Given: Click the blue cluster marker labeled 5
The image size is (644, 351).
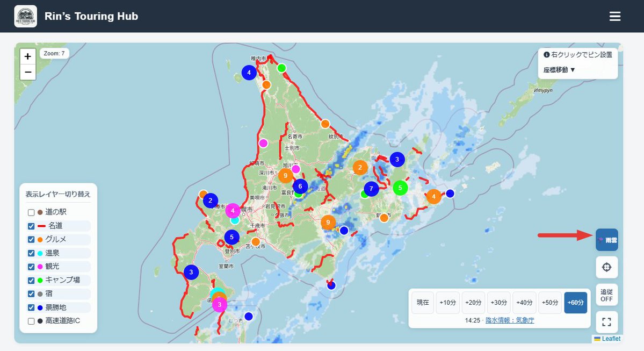Looking at the screenshot, I should [231, 237].
